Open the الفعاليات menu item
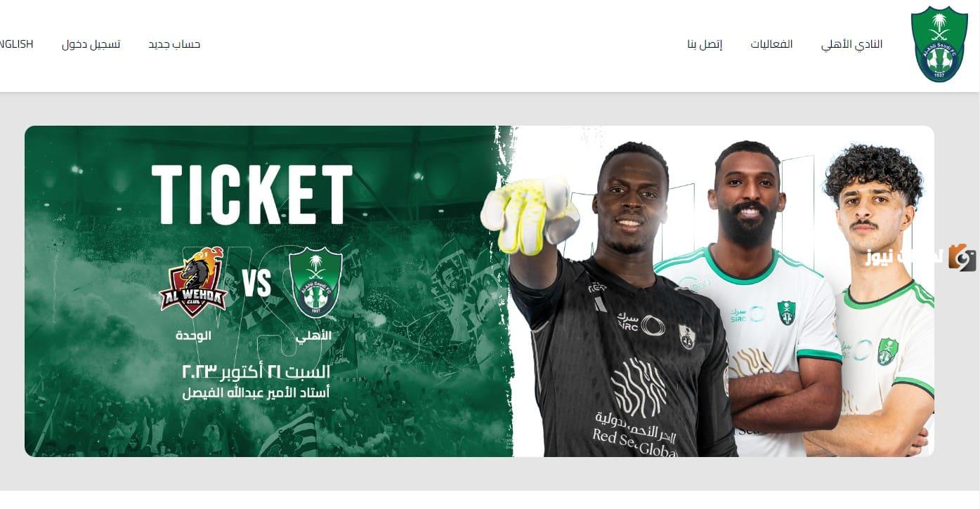The image size is (980, 509). (x=771, y=44)
